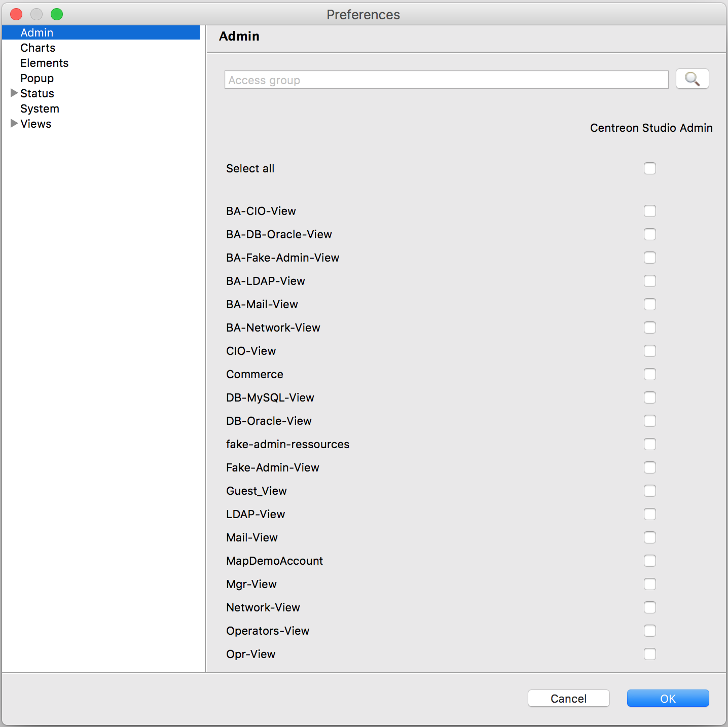The image size is (728, 727).
Task: Select the Admin sidebar item
Action: (37, 32)
